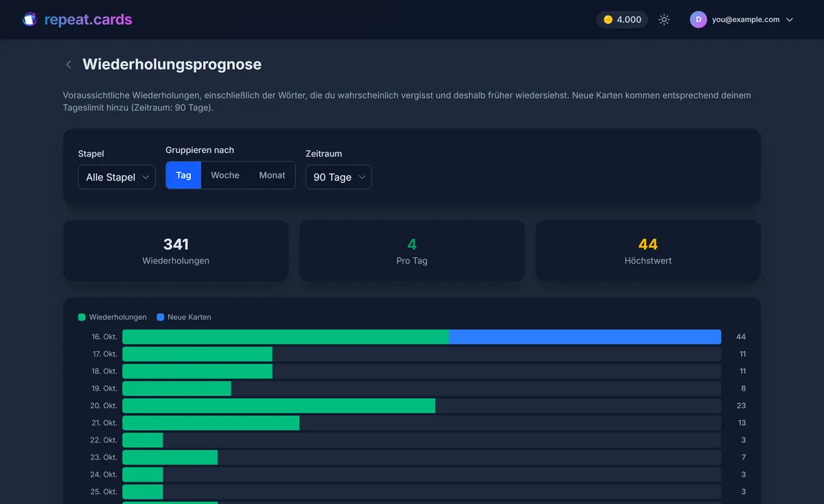The image size is (824, 504).
Task: Click the 44 Höchstwert stat card
Action: (x=648, y=251)
